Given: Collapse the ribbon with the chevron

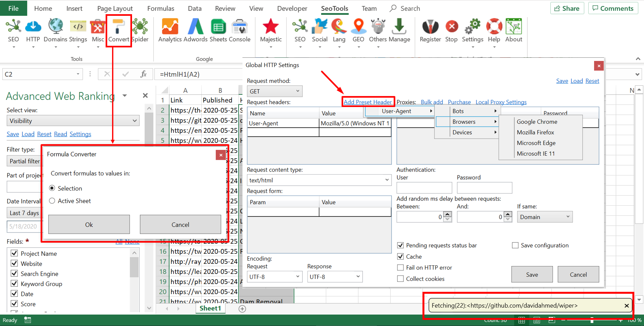Looking at the screenshot, I should click(638, 59).
